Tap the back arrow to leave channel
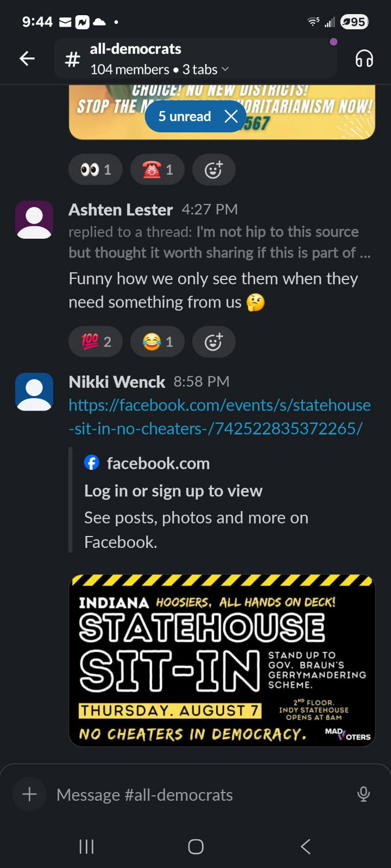Viewport: 391px width, 868px height. [x=27, y=59]
